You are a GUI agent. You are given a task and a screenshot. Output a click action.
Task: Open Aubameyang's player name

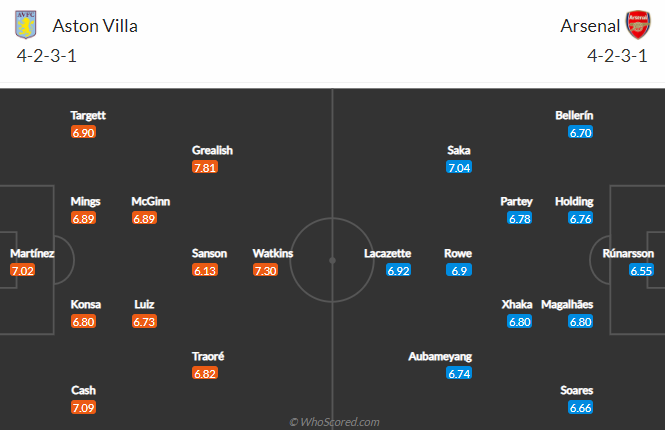click(x=440, y=357)
